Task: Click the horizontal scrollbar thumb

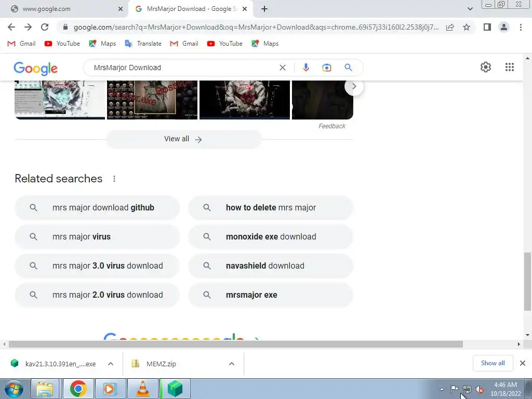Action: pos(236,344)
